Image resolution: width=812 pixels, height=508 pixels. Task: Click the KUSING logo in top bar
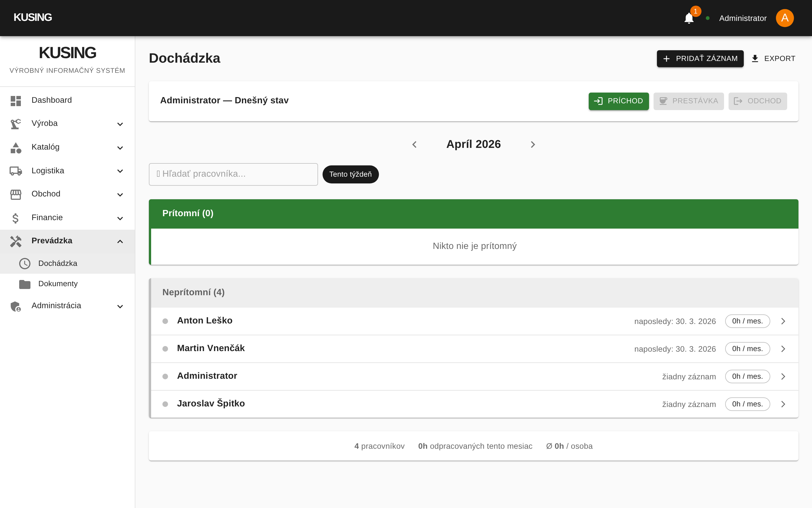[x=33, y=17]
